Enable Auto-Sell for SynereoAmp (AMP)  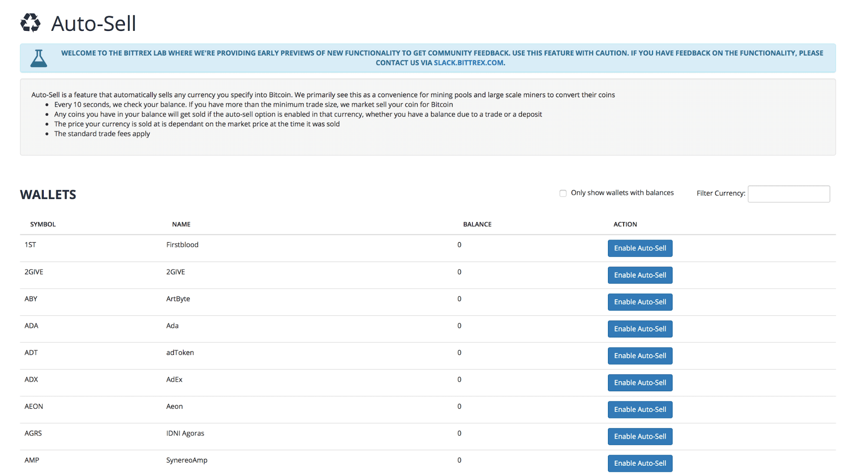click(x=640, y=463)
